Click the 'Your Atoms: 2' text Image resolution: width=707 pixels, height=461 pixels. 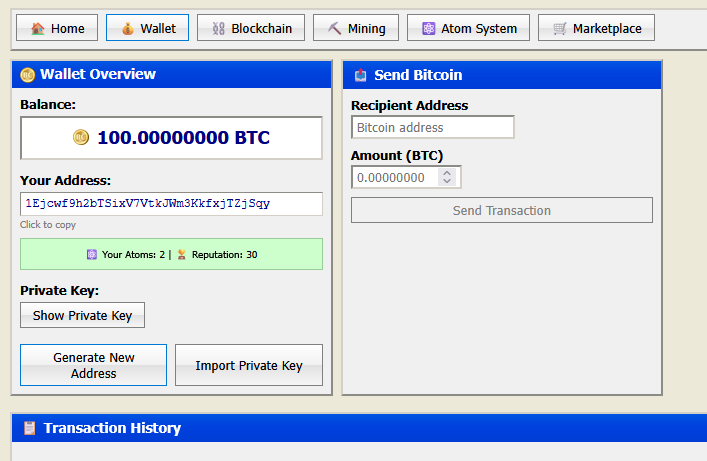coord(133,254)
